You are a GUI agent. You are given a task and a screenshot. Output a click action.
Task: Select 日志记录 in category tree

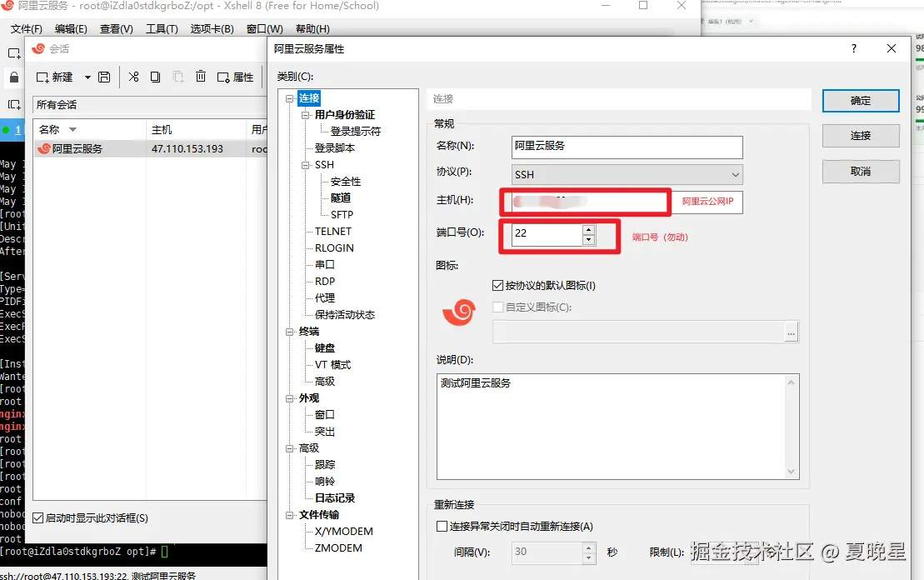(x=335, y=498)
